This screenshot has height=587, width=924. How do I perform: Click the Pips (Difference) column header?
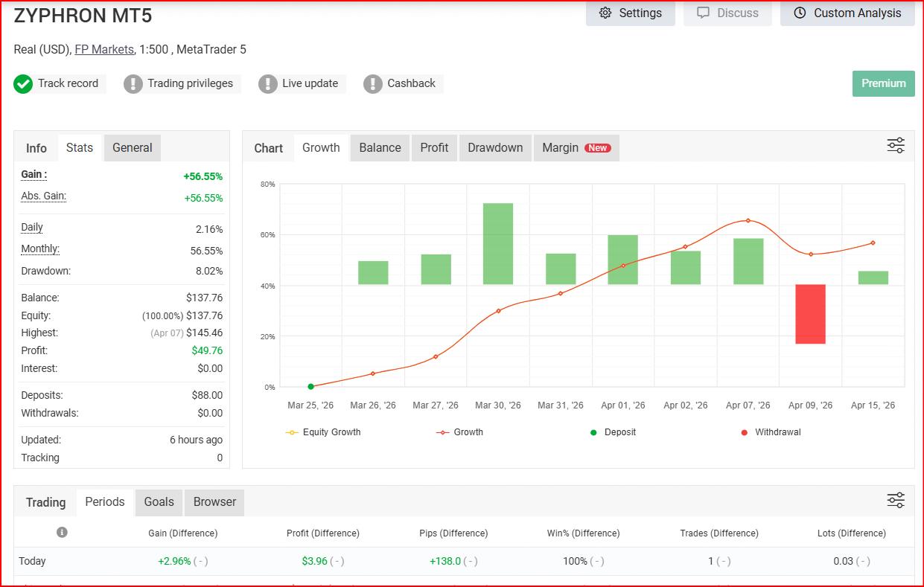453,533
